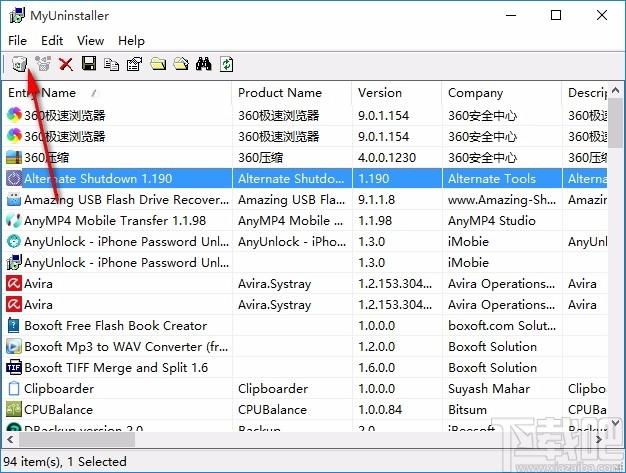626x473 pixels.
Task: Sort by Product Name column header
Action: pyautogui.click(x=292, y=93)
